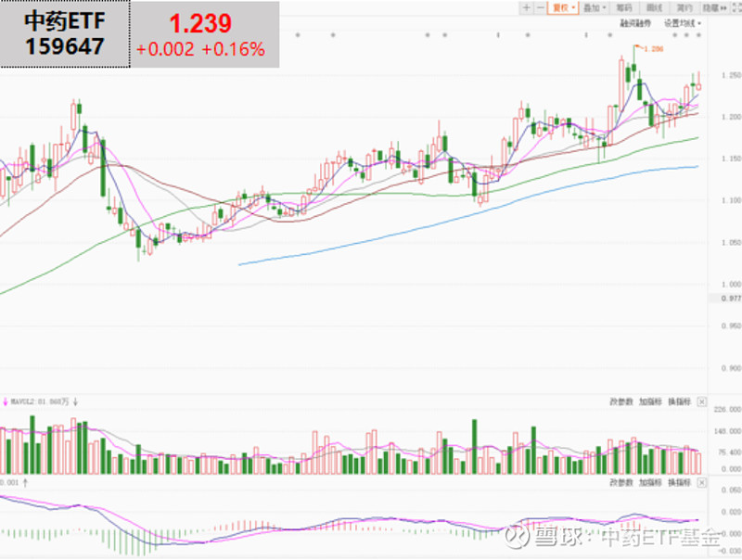The image size is (742, 560).
Task: Click 改参数 in the volume panel
Action: pyautogui.click(x=620, y=401)
